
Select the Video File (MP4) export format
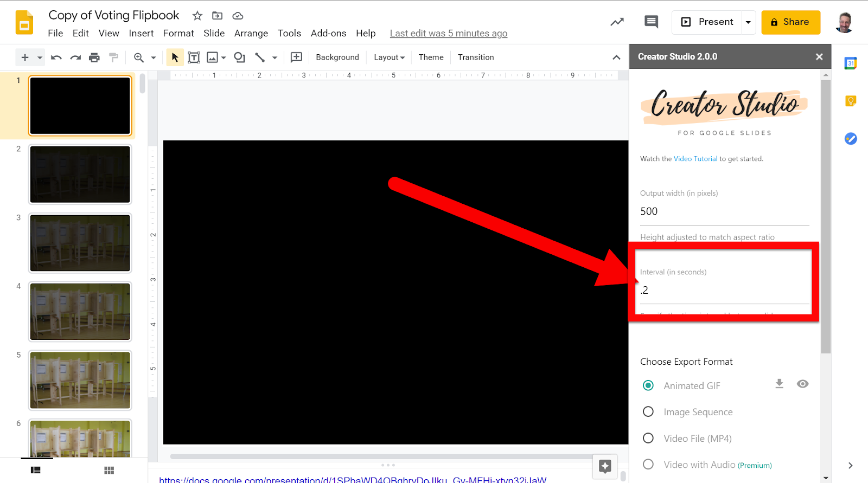[x=648, y=438]
